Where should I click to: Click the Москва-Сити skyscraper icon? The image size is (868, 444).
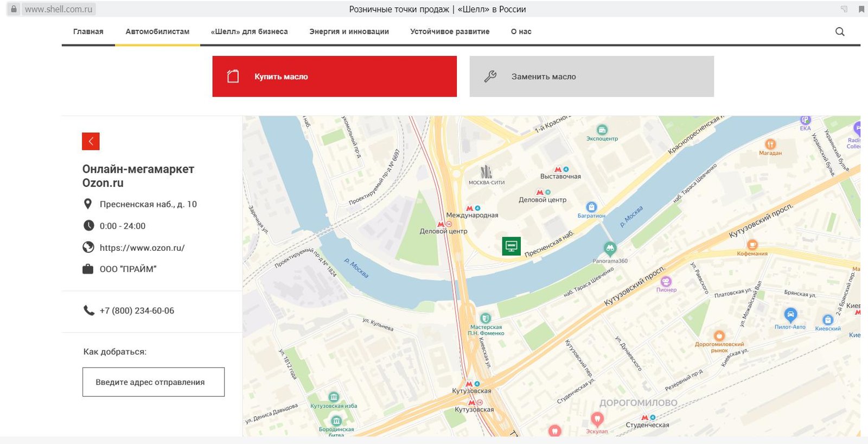click(x=486, y=172)
